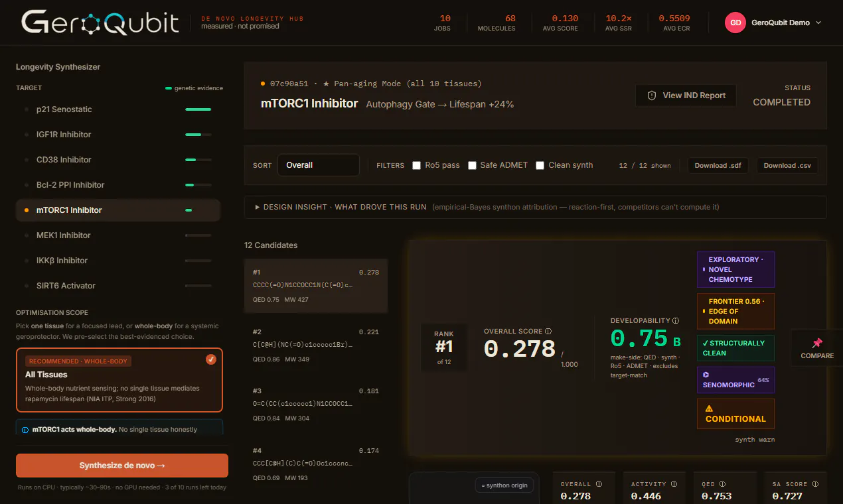The height and width of the screenshot is (504, 843).
Task: Click the COMPLETED status text
Action: (781, 102)
